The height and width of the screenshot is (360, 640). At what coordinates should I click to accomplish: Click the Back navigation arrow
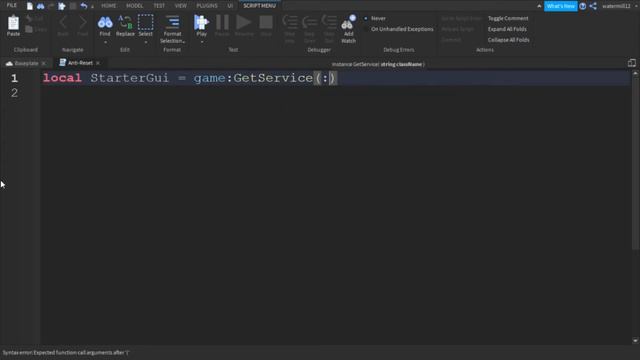[63, 22]
